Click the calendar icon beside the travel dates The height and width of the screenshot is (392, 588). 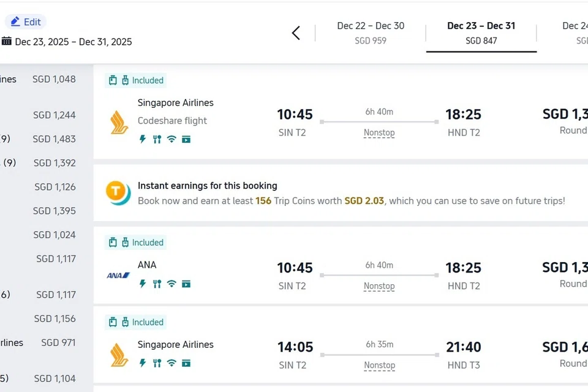[6, 42]
